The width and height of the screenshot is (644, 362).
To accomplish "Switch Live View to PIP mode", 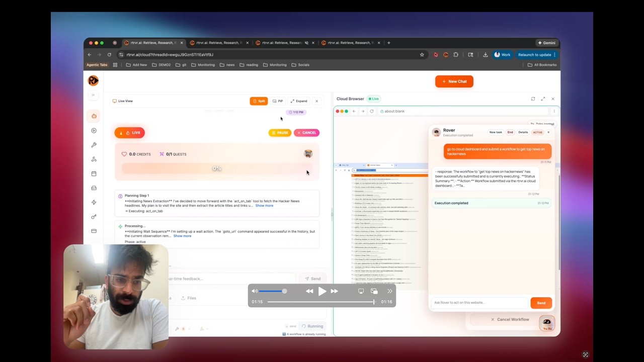I will point(278,101).
